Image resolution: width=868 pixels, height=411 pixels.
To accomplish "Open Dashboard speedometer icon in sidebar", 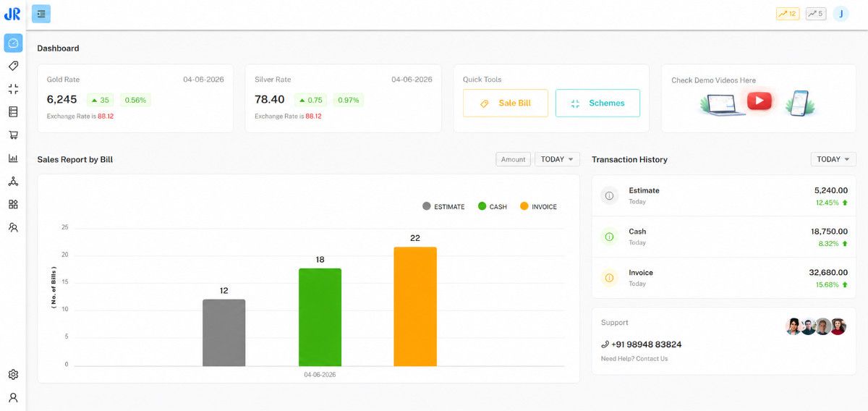I will tap(13, 43).
